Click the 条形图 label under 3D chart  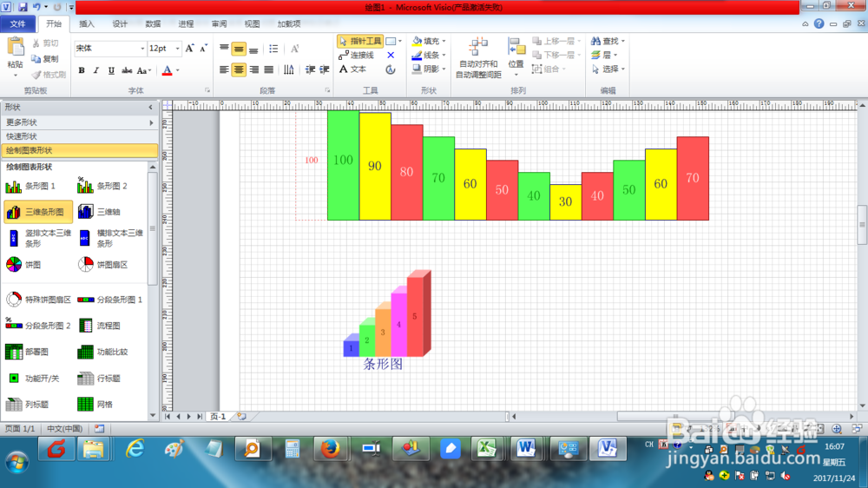(x=383, y=364)
